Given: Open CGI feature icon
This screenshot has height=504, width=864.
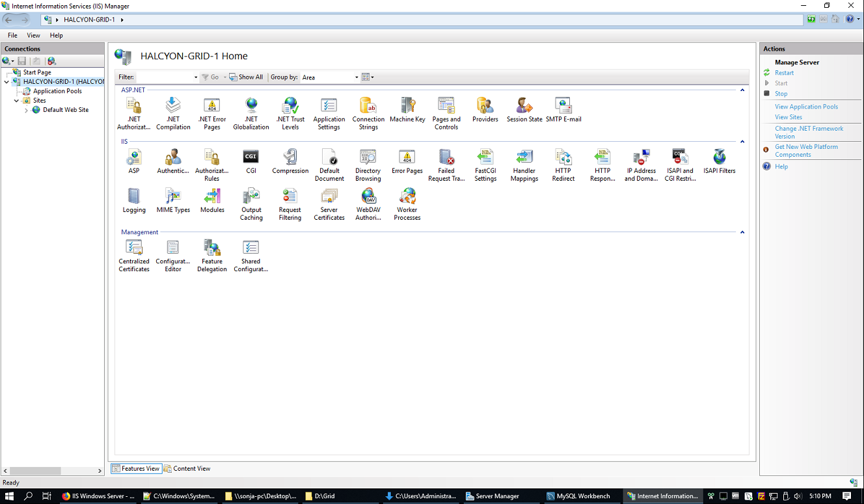Looking at the screenshot, I should [251, 161].
